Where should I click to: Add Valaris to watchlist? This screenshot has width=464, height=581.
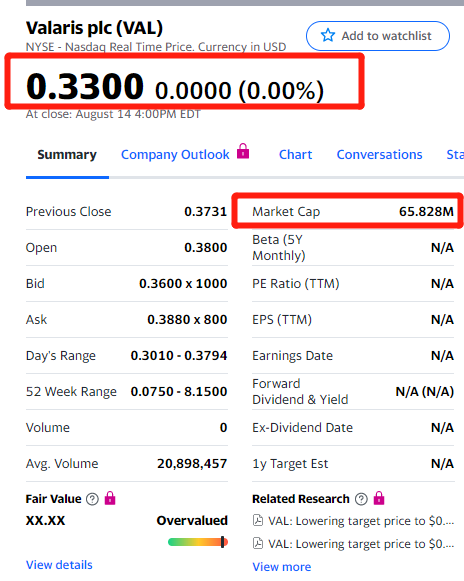(x=378, y=36)
